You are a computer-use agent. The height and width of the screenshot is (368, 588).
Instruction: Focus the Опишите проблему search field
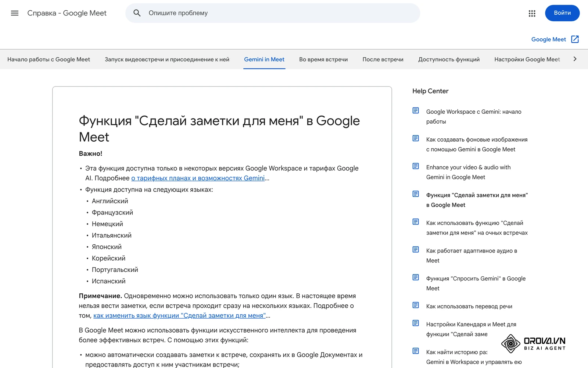click(273, 13)
